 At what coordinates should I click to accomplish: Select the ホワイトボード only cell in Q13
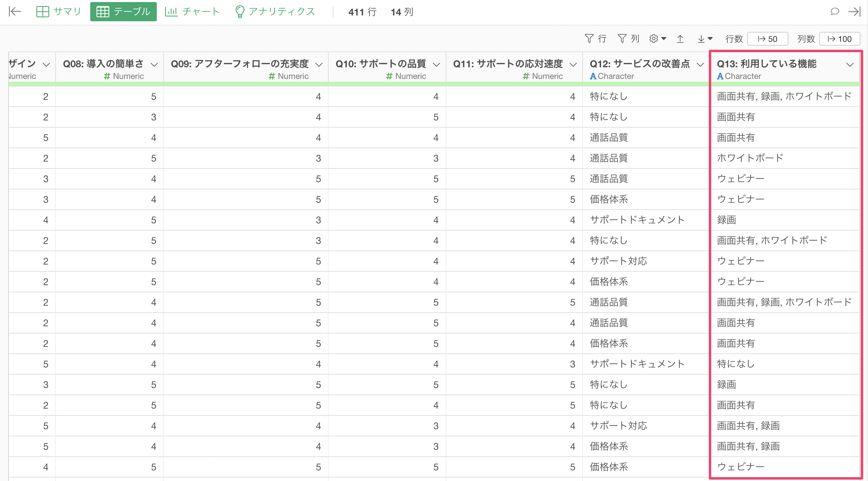click(x=784, y=158)
